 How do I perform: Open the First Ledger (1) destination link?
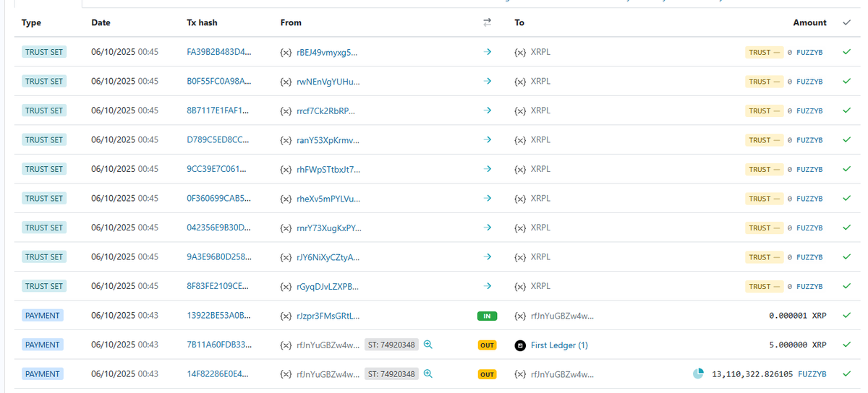click(559, 345)
